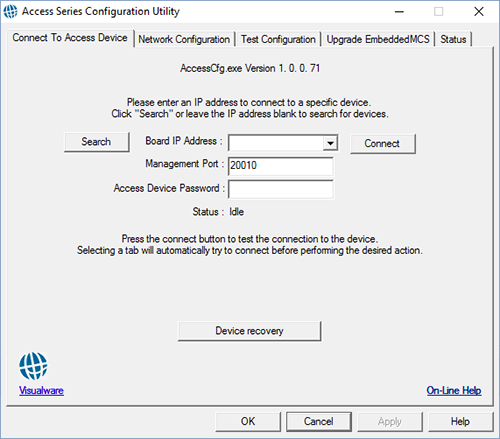Confirm with the OK button
Screen dimensions: 500x439
click(x=248, y=422)
